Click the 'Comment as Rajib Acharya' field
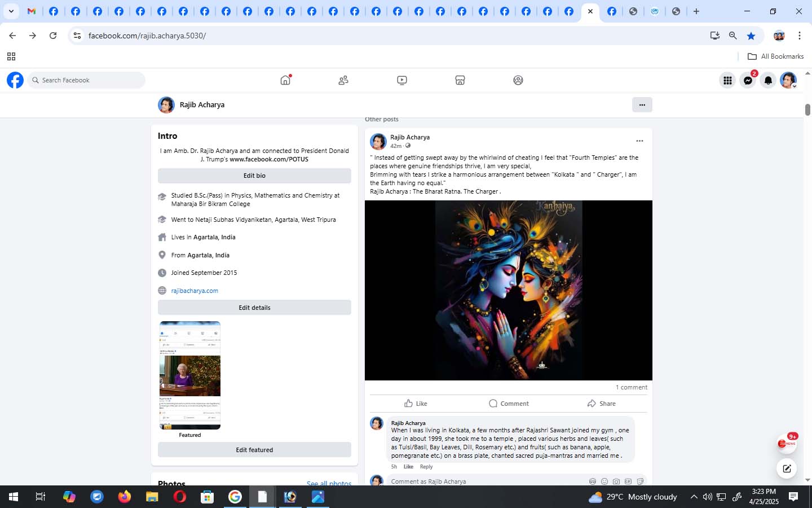The width and height of the screenshot is (812, 508). (x=485, y=481)
